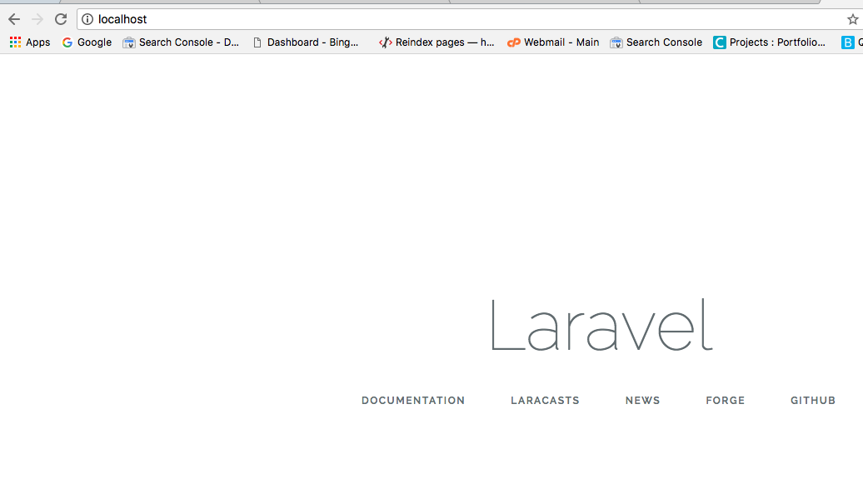Click the browser back arrow
This screenshot has height=504, width=863.
click(14, 19)
